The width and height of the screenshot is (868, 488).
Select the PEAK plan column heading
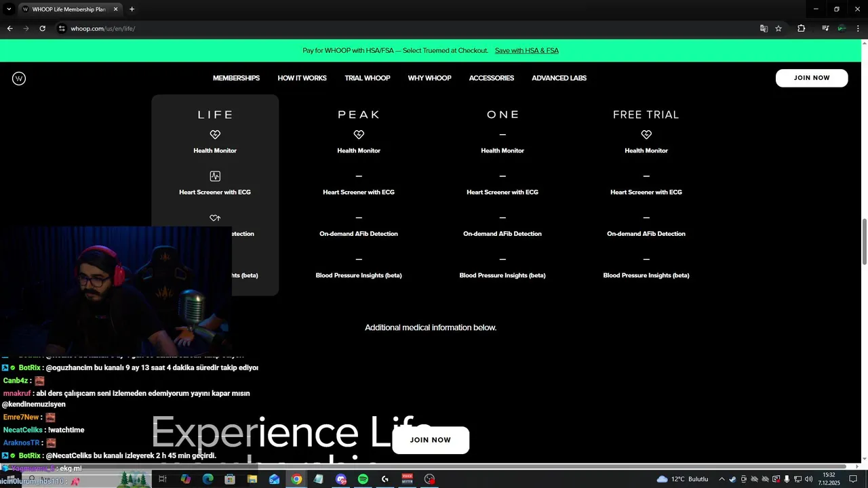click(x=359, y=115)
